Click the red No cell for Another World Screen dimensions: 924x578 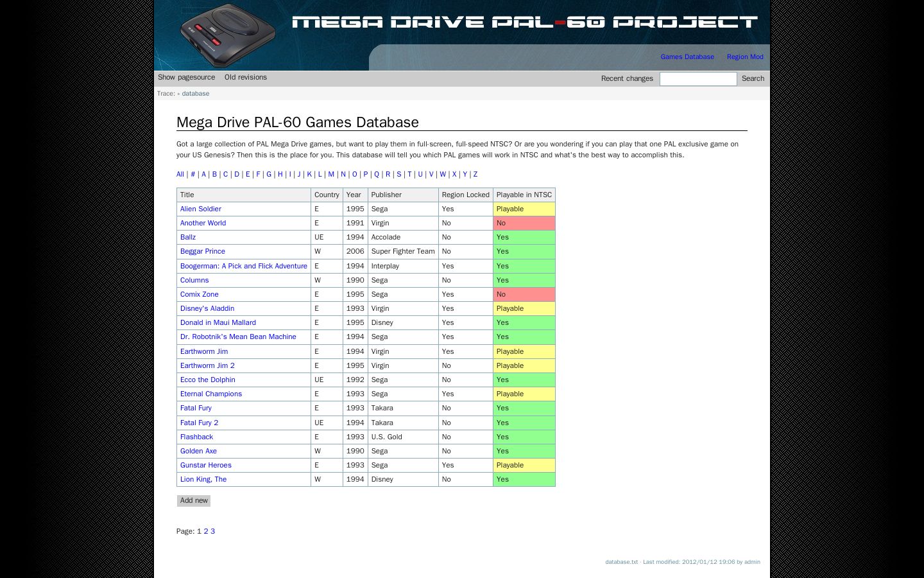[524, 223]
